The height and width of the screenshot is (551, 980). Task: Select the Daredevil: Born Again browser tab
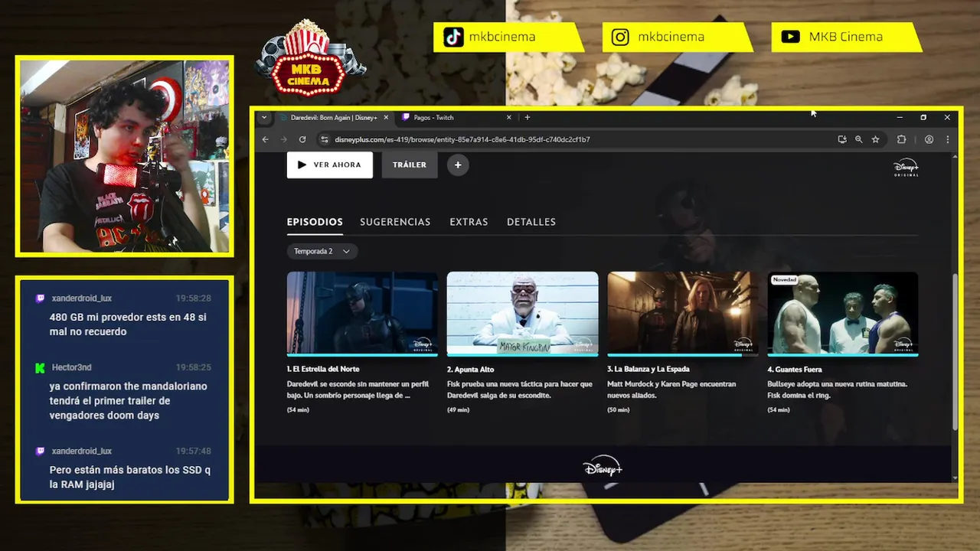click(x=332, y=117)
